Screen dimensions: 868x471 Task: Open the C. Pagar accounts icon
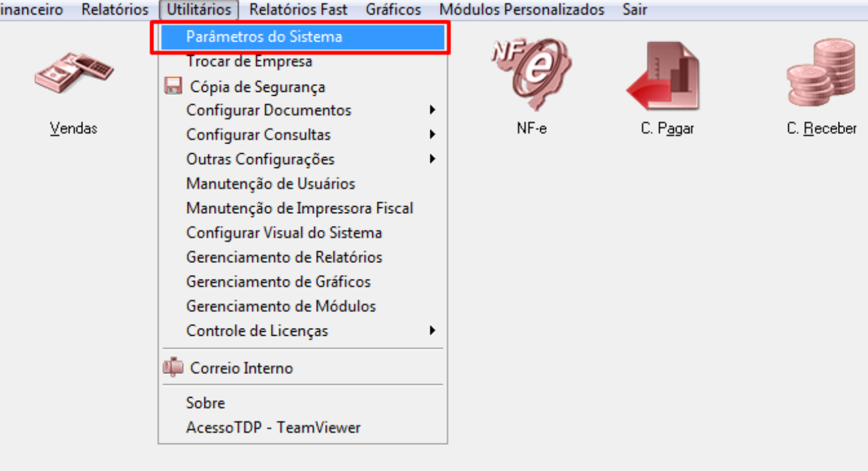pos(665,76)
